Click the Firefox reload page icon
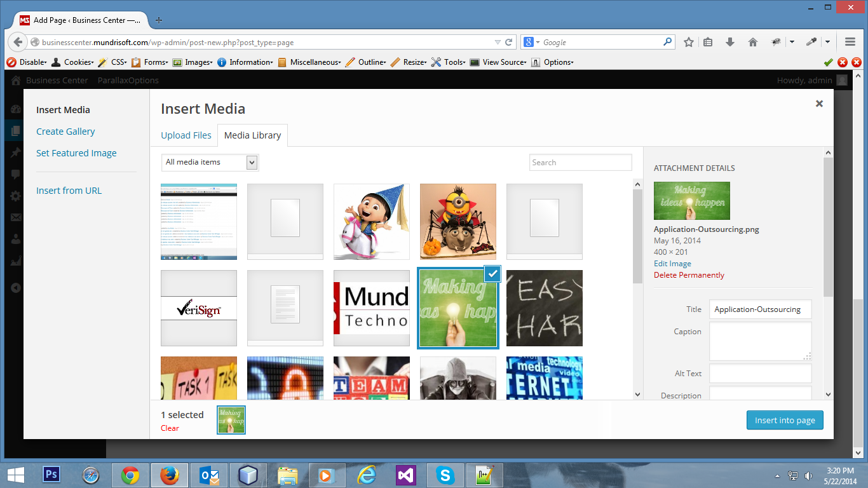The width and height of the screenshot is (868, 488). tap(509, 43)
